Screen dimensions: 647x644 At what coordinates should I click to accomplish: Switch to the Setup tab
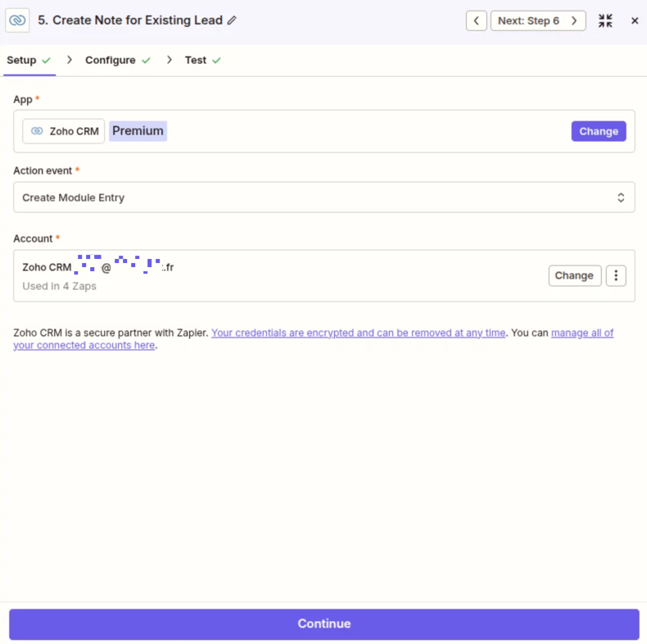coord(22,61)
